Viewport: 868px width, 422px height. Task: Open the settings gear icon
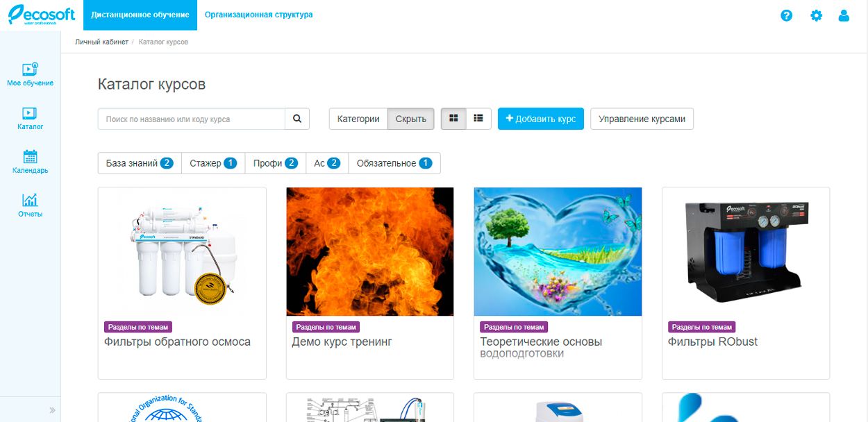tap(816, 15)
